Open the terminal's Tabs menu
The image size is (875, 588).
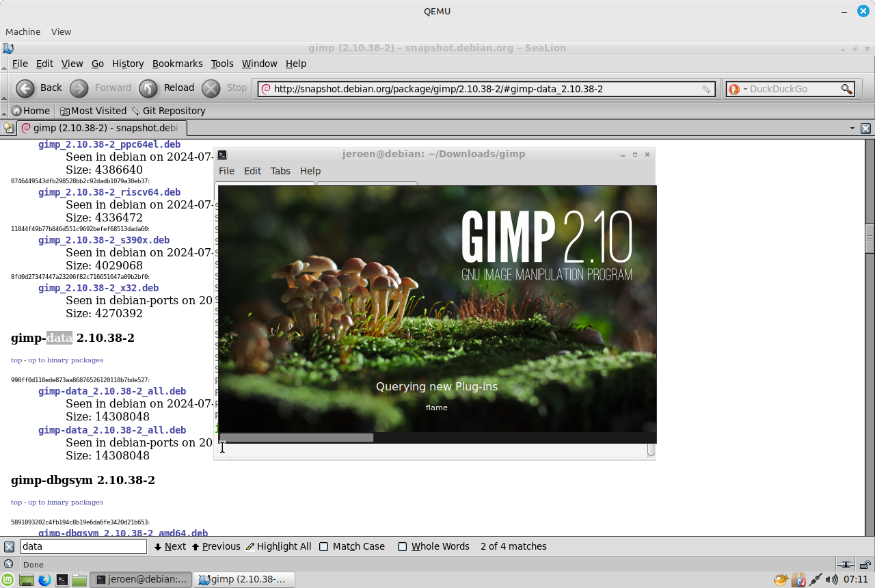click(x=280, y=171)
